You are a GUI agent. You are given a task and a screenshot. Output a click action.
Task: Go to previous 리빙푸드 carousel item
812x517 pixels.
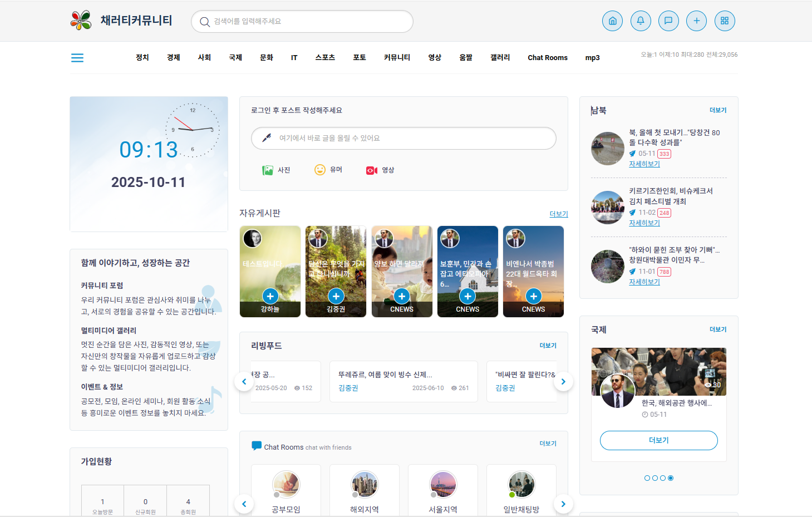[x=244, y=382]
